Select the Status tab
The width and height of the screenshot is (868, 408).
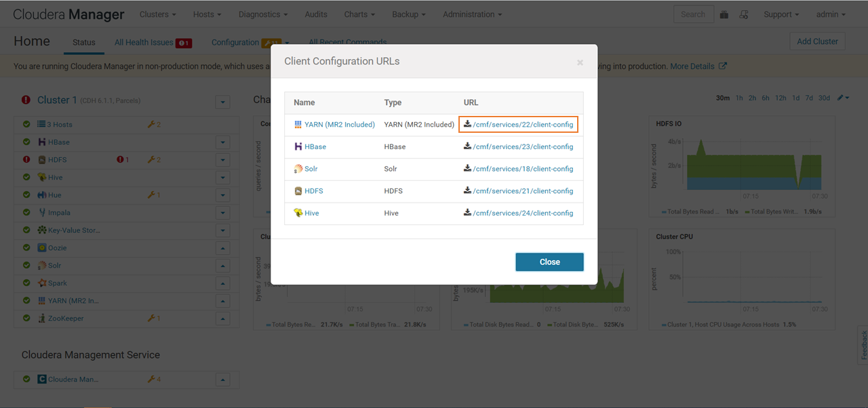tap(84, 42)
